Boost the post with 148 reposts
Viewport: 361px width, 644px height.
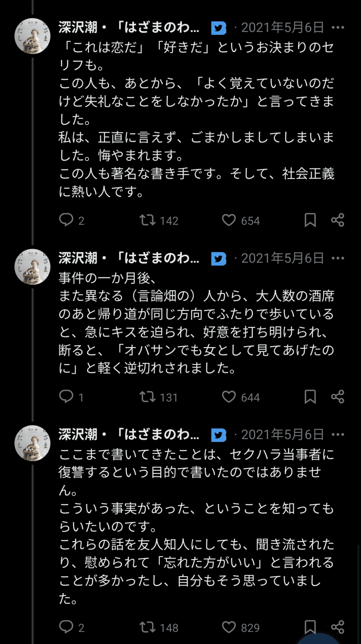[148, 627]
